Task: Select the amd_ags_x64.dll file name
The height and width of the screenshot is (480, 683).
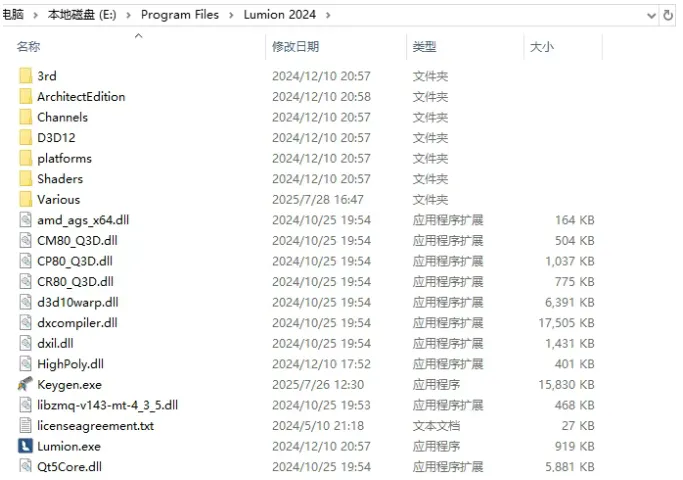Action: [x=83, y=220]
